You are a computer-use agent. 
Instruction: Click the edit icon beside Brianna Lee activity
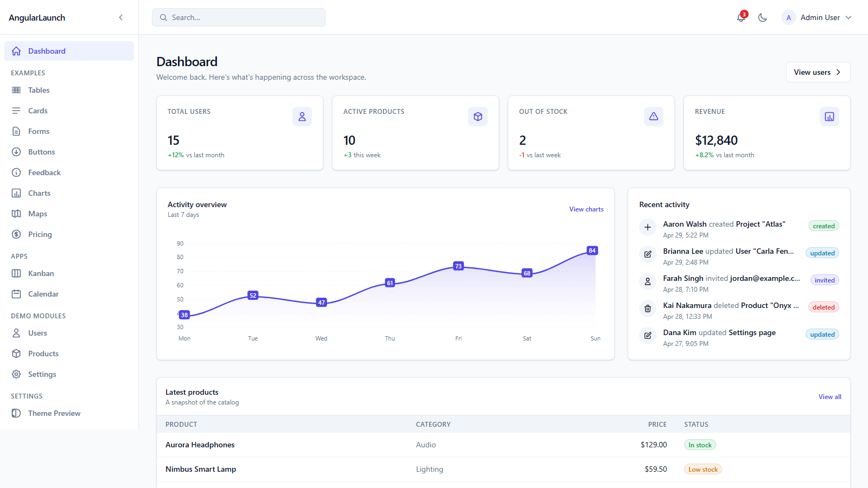point(648,254)
